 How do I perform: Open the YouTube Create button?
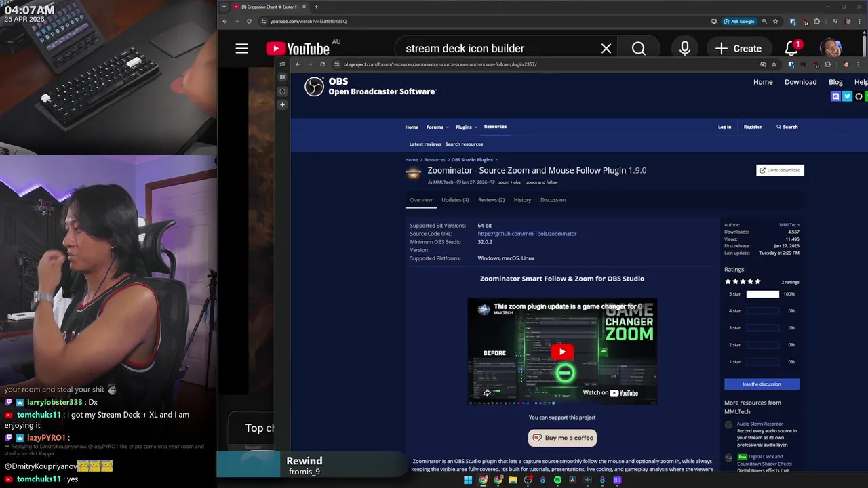point(738,48)
